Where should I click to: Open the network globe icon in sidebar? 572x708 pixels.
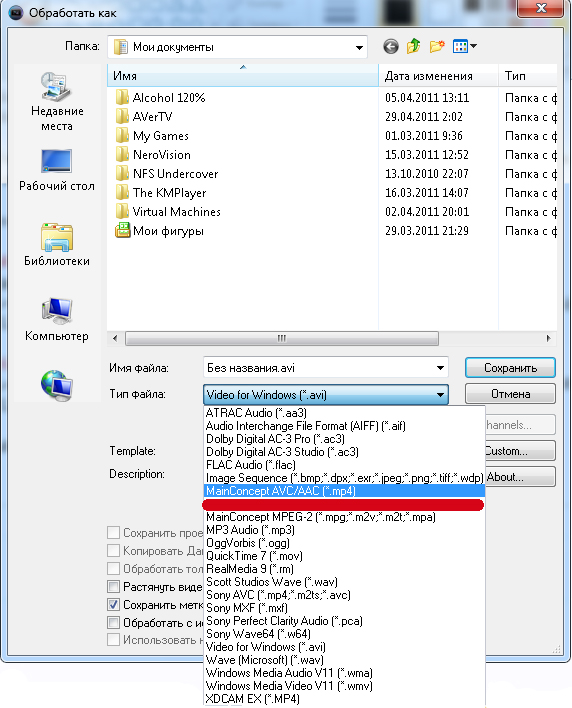pos(57,385)
